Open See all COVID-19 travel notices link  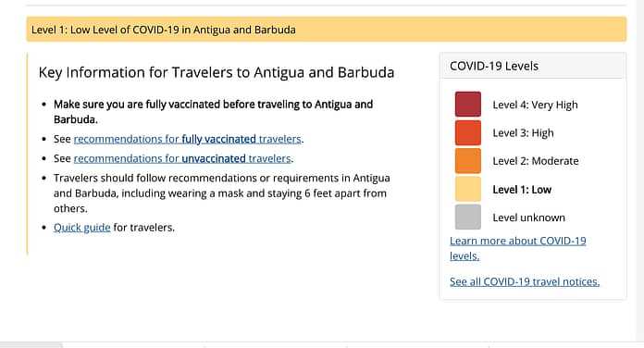click(x=525, y=282)
